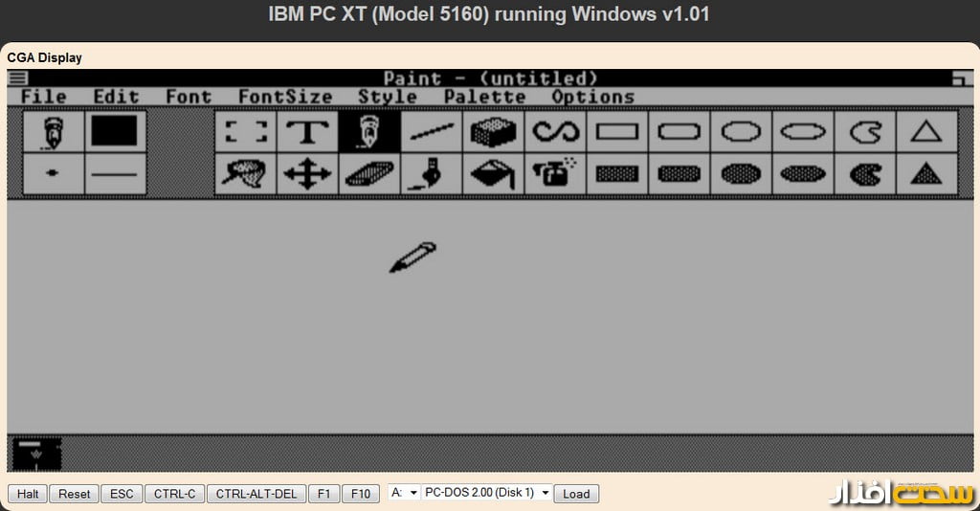Screen dimensions: 980x511
Task: Select the Curve tool
Action: [x=555, y=131]
